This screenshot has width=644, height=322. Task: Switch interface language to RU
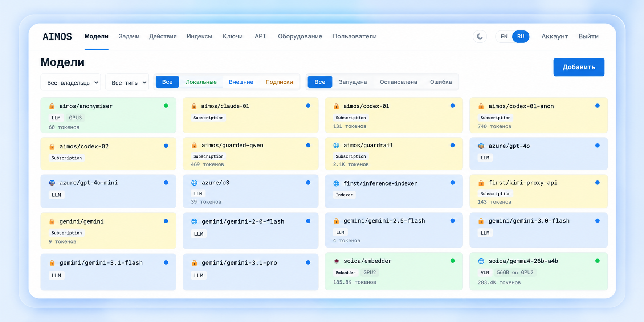521,36
